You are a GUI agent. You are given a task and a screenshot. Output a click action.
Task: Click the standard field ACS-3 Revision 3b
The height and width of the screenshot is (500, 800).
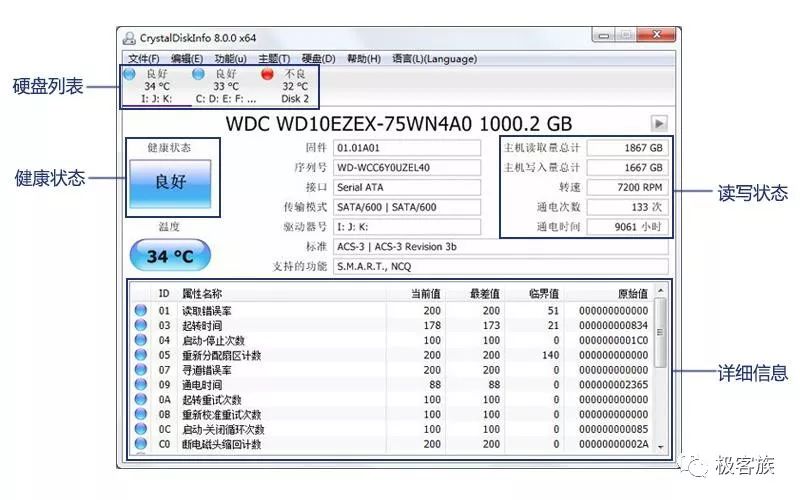click(x=501, y=246)
